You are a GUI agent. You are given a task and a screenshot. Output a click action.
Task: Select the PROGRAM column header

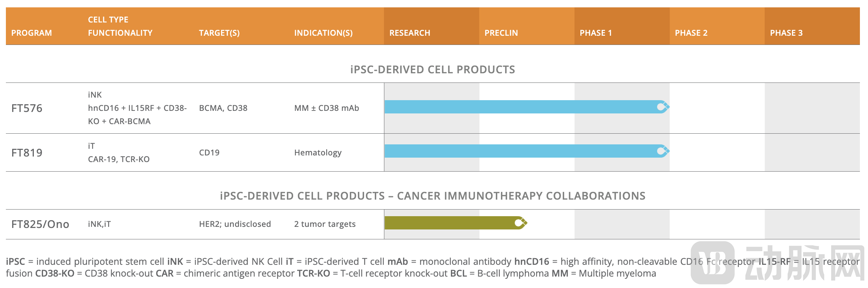32,33
